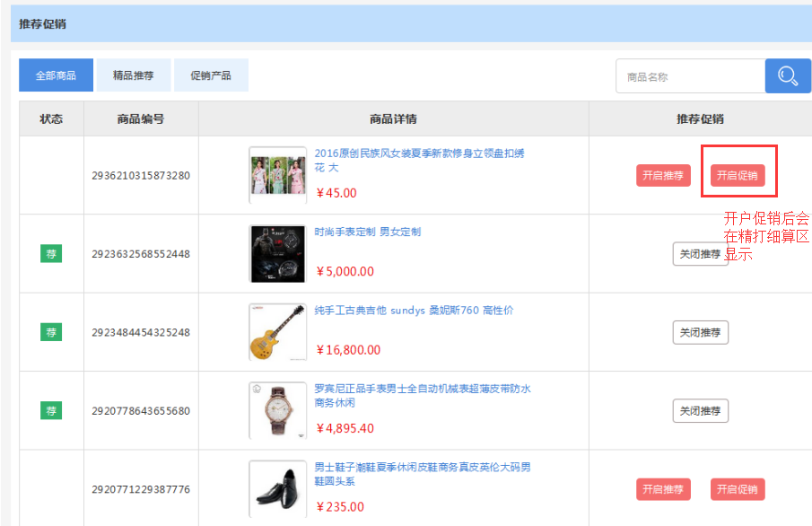
Task: Open the 2016原创民族风女装 product link
Action: coord(420,160)
